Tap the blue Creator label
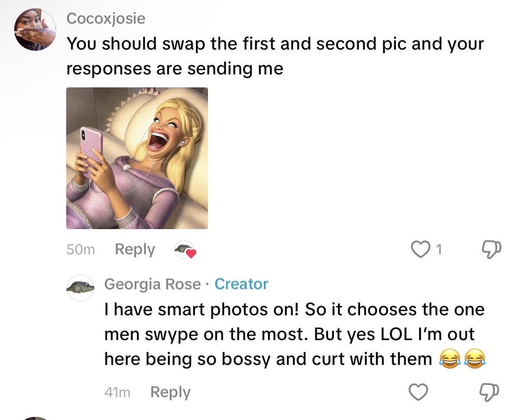Screen dimensions: 520x420 tap(241, 284)
